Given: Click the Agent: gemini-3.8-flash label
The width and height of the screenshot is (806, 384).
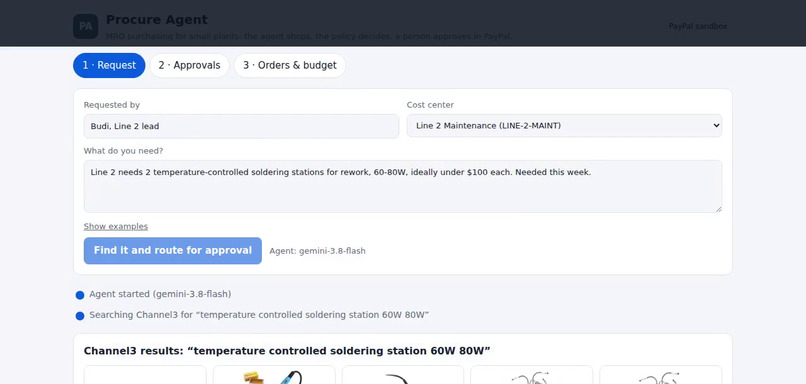Looking at the screenshot, I should pyautogui.click(x=317, y=251).
